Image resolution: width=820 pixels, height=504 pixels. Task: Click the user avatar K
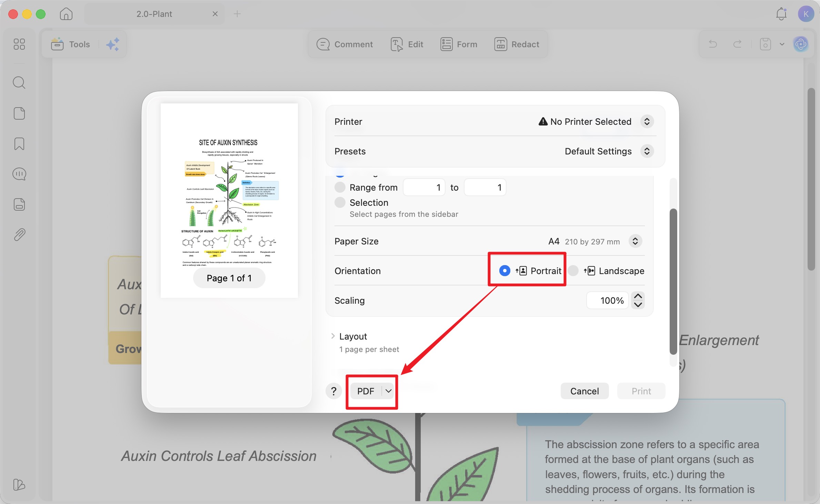(x=806, y=14)
